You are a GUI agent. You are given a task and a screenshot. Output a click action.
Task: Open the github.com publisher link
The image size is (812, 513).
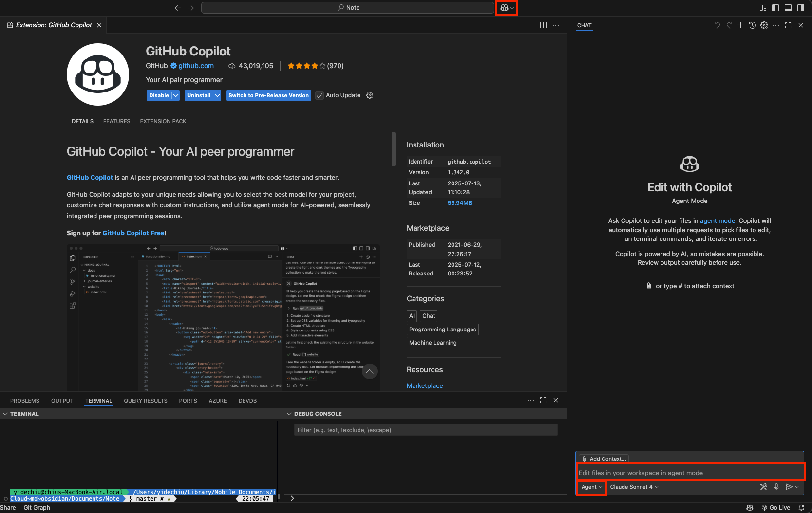pyautogui.click(x=196, y=66)
